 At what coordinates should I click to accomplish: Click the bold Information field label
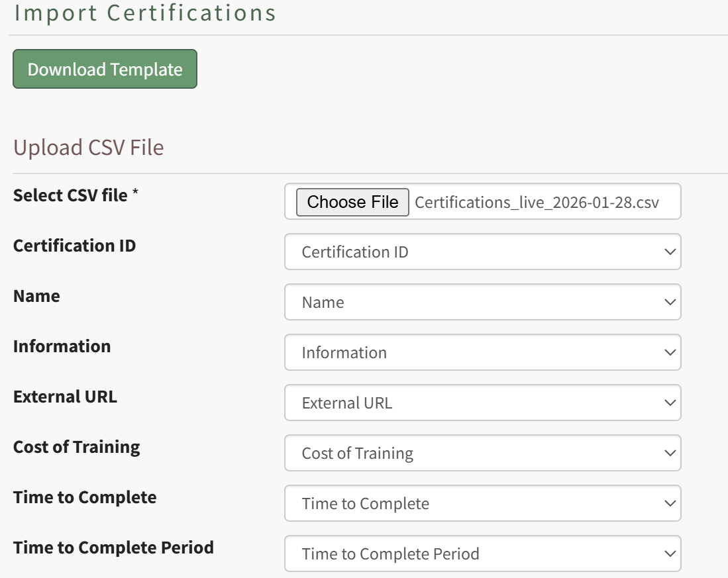pyautogui.click(x=62, y=346)
